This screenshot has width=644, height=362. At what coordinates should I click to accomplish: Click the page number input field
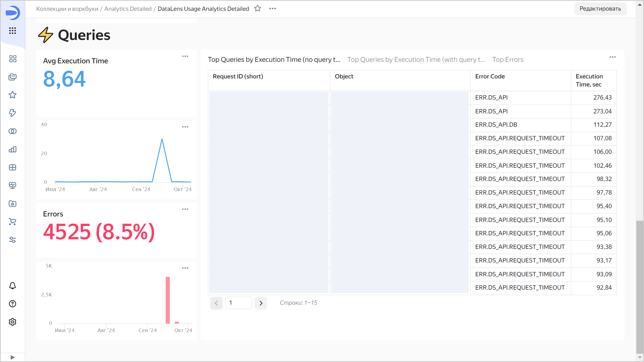238,303
